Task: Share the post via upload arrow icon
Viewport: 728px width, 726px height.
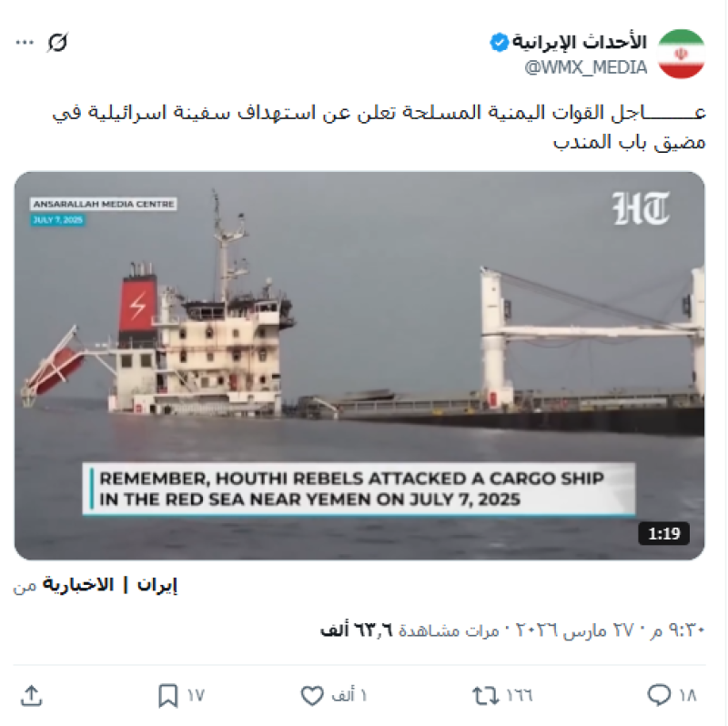Action: pos(32,695)
